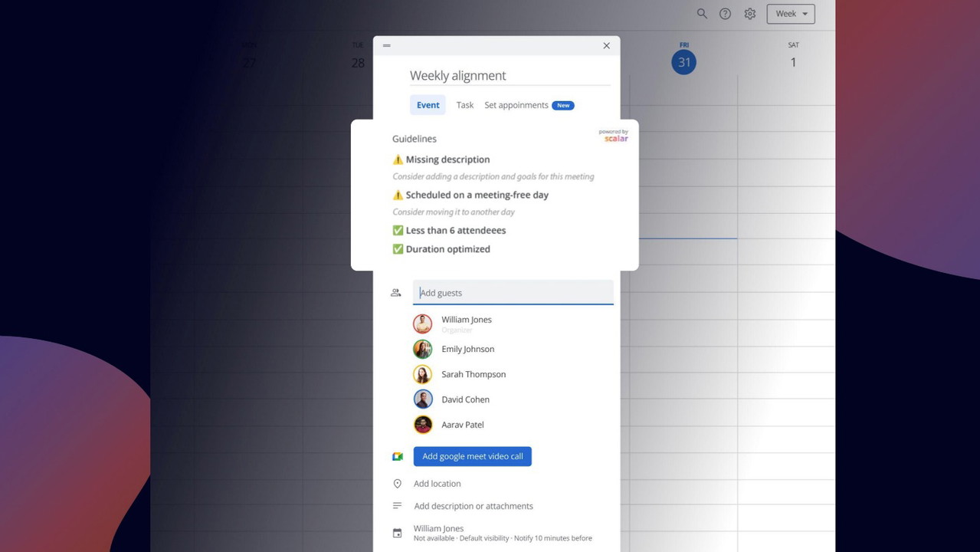Click the guests people icon
This screenshot has height=552, width=980.
coord(395,293)
